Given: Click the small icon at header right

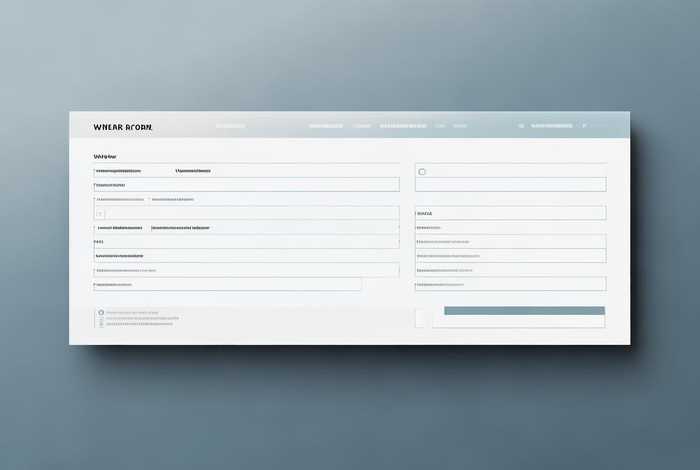Looking at the screenshot, I should click(x=521, y=127).
